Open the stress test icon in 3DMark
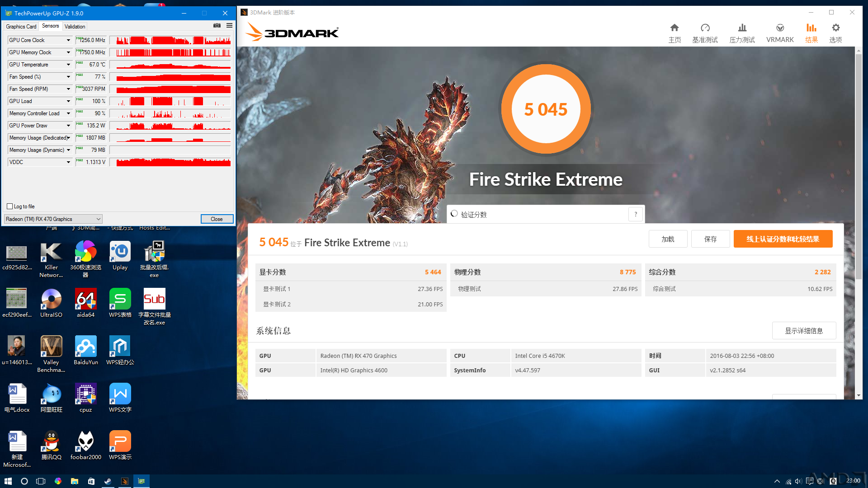Screen dimensions: 868x488 [742, 28]
